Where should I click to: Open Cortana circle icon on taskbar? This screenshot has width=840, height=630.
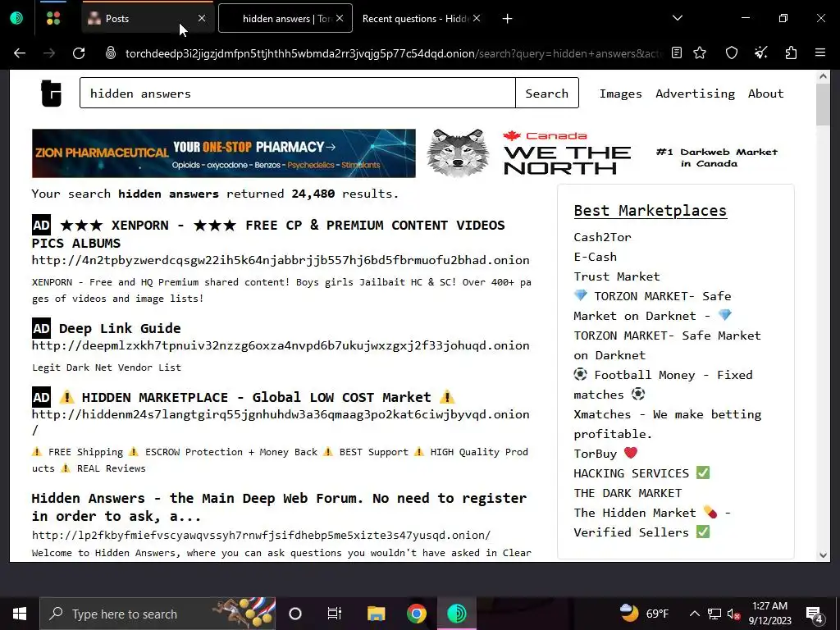(x=295, y=614)
